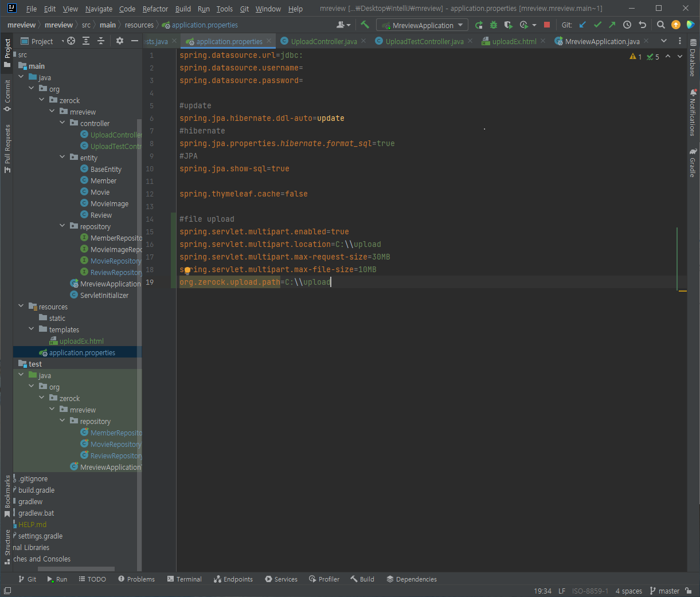Open the master Git branch popup
The image size is (700, 597).
(x=664, y=591)
